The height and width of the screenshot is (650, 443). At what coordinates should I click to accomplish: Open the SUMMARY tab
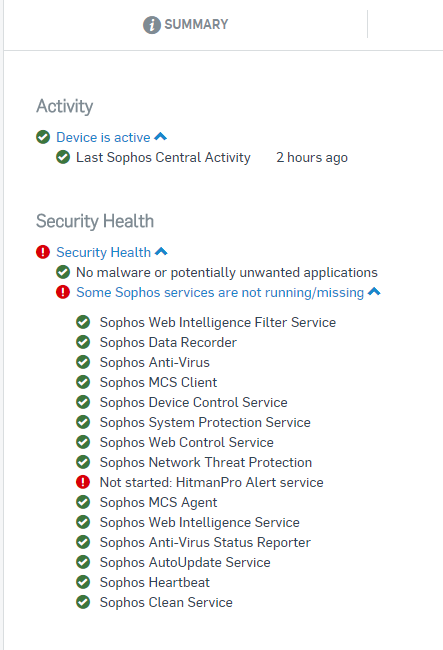pyautogui.click(x=186, y=25)
